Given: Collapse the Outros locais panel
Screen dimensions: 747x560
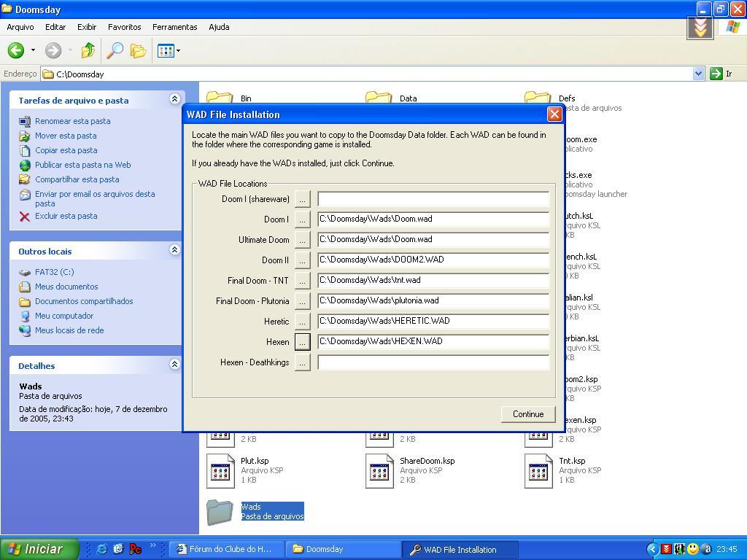Looking at the screenshot, I should coord(175,250).
